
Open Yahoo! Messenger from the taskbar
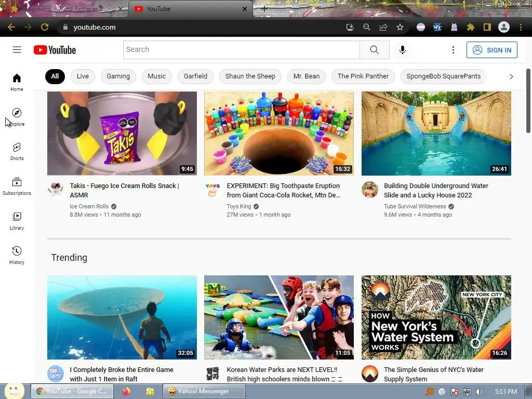[204, 391]
